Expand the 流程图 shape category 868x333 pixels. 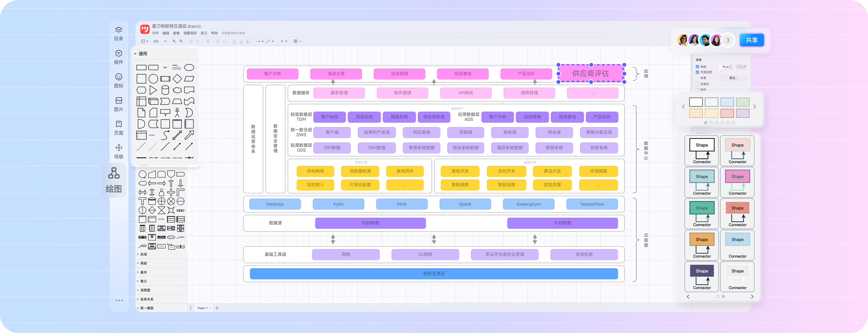(x=145, y=290)
